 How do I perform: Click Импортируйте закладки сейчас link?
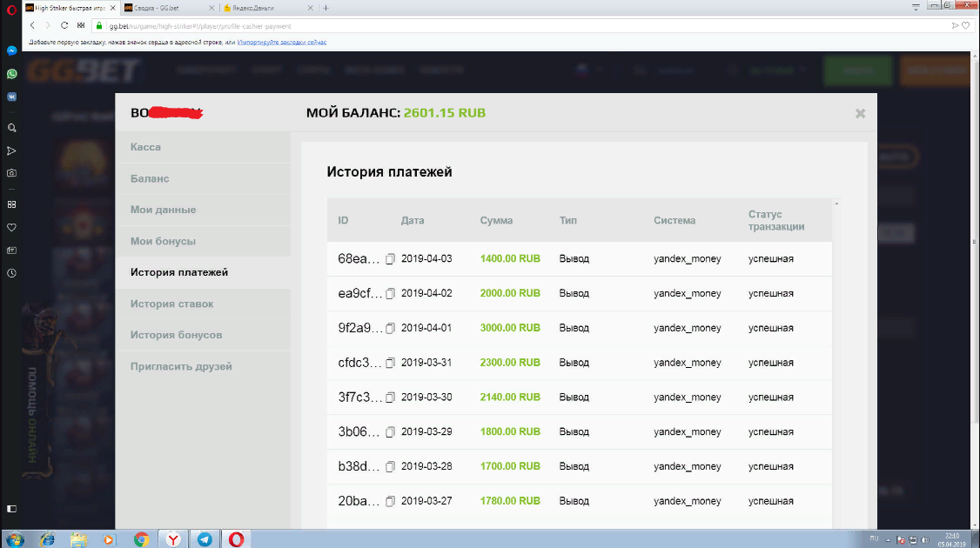tap(282, 43)
